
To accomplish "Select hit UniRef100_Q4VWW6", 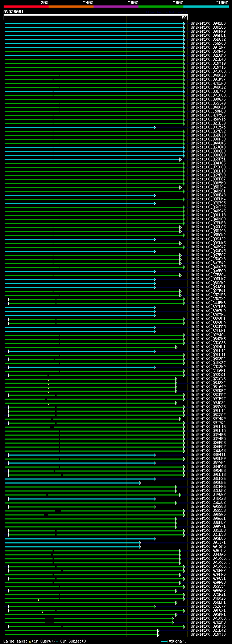I will click(208, 143).
